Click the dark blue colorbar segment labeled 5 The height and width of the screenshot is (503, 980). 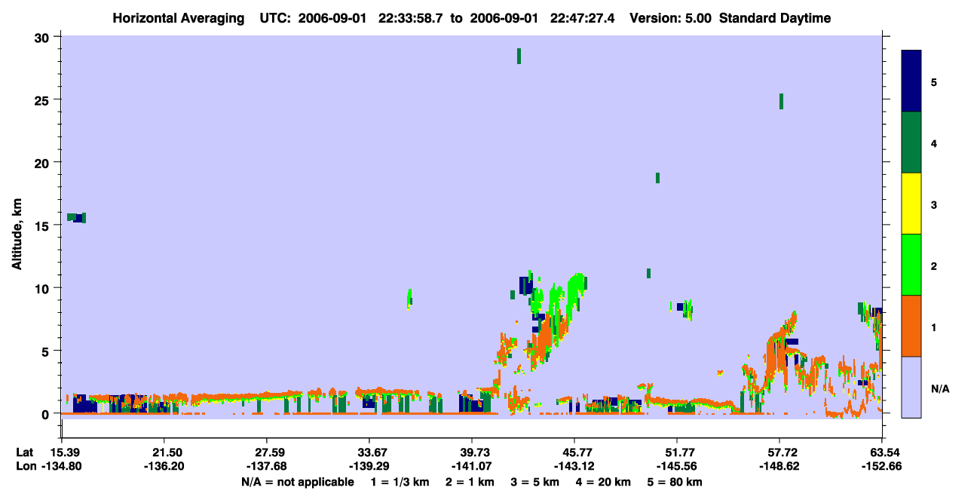[x=911, y=81]
